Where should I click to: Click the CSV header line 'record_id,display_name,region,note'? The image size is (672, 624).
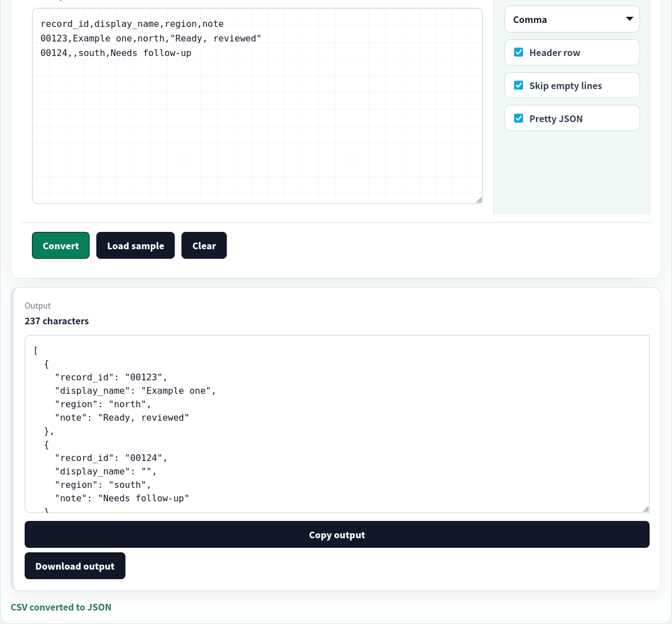click(x=132, y=24)
